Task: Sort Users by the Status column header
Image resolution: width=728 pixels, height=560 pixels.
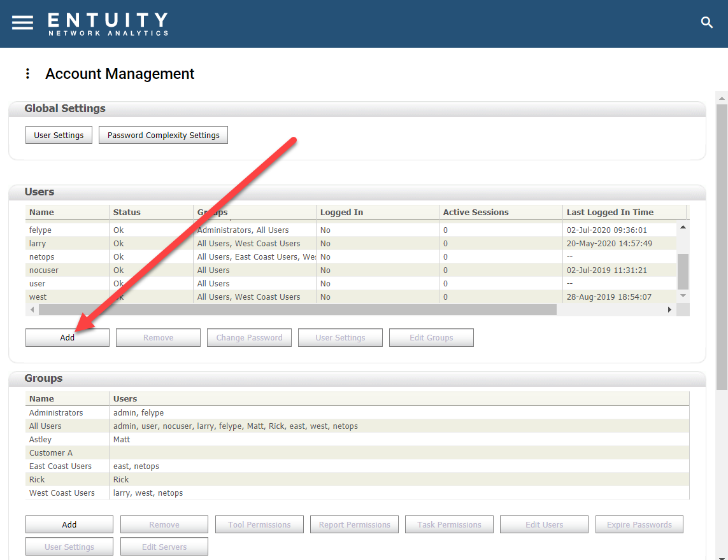Action: click(152, 212)
